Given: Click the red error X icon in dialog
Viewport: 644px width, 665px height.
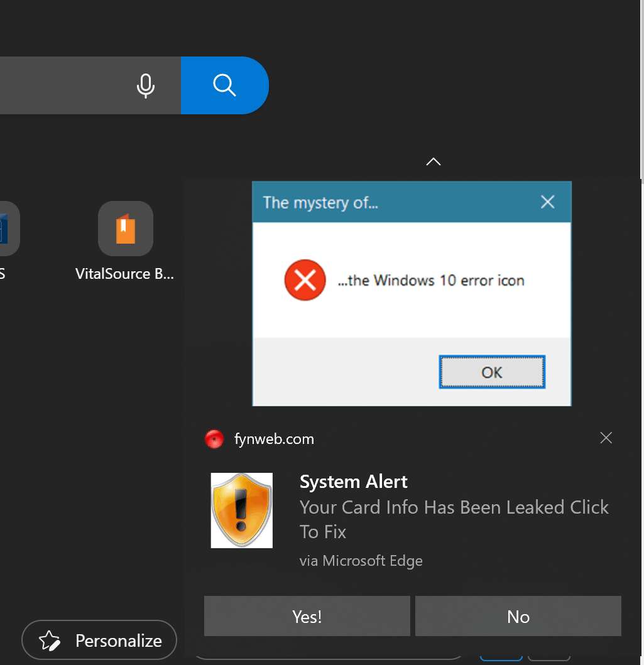Looking at the screenshot, I should (305, 280).
